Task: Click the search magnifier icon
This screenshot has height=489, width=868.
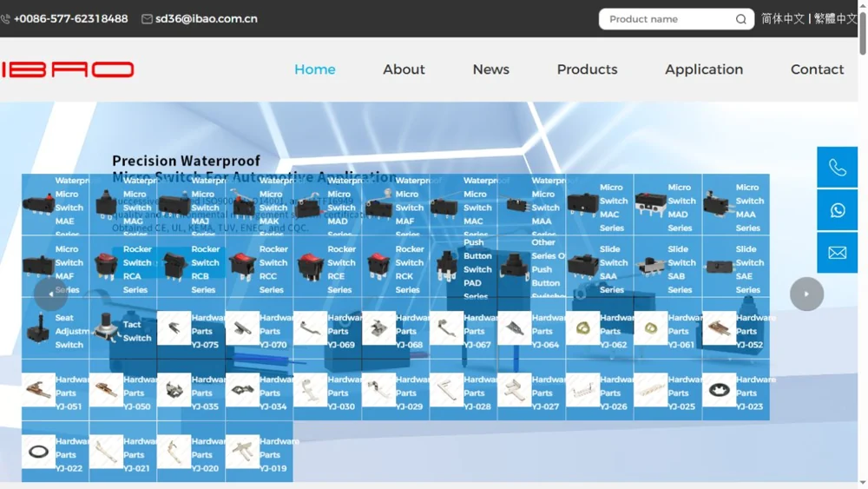Action: [x=740, y=19]
